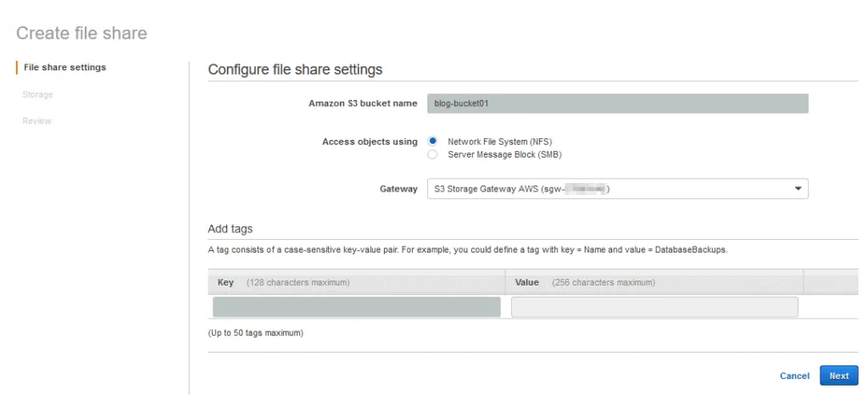Click the Add tags section heading
The image size is (868, 395).
tap(231, 229)
